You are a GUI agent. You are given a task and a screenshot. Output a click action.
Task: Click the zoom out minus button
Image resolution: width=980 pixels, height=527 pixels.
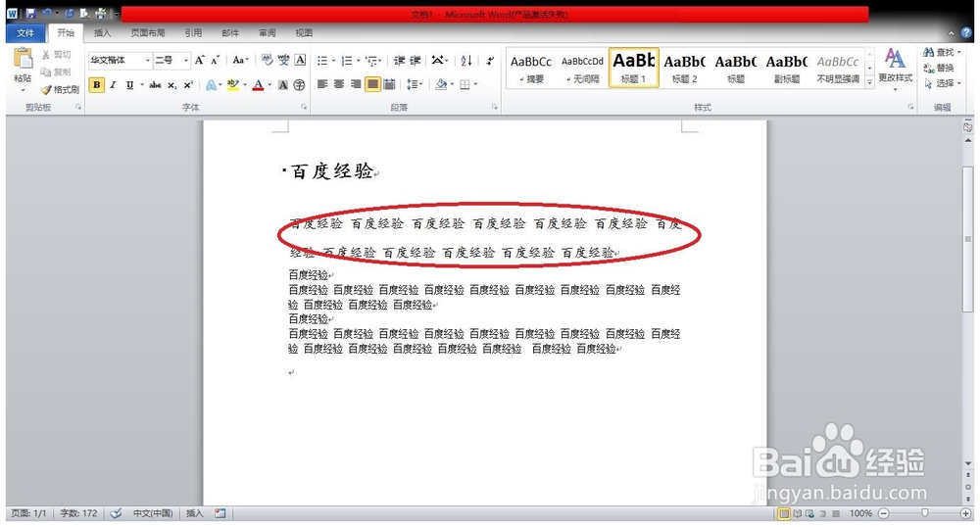coord(884,513)
